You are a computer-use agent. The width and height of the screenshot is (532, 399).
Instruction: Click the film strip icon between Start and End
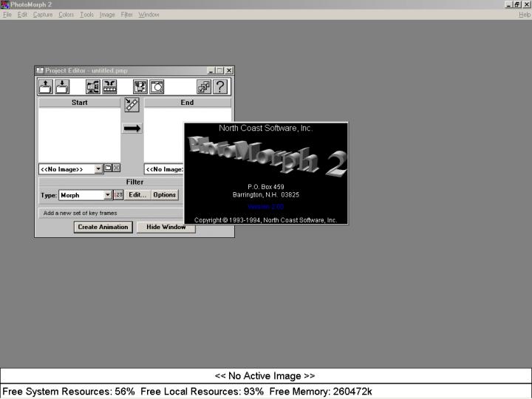(x=132, y=105)
